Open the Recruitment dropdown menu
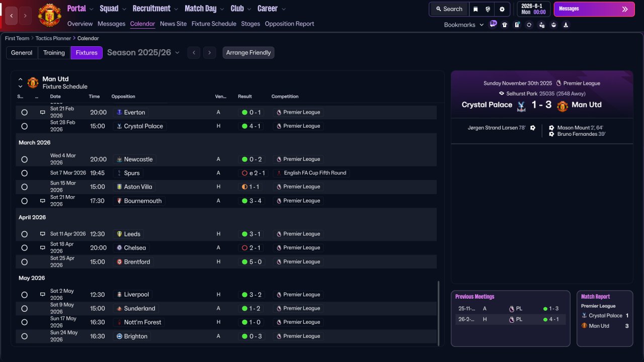 (155, 9)
